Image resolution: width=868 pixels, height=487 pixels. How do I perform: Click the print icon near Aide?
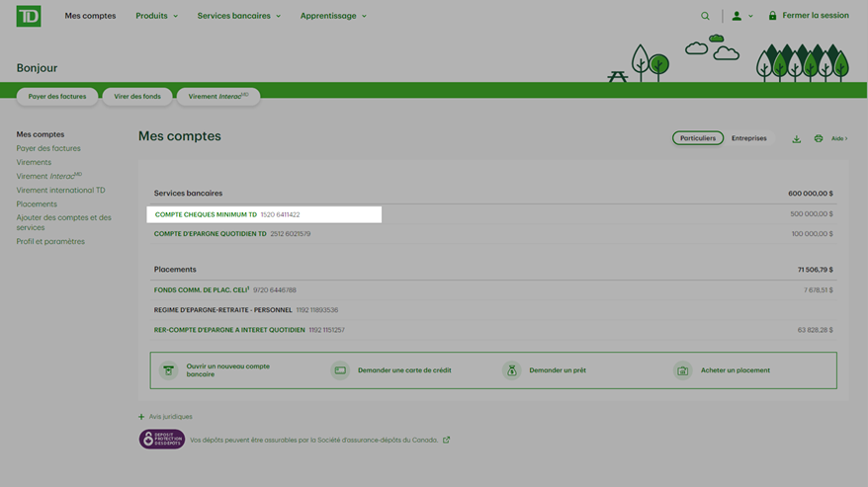(819, 138)
